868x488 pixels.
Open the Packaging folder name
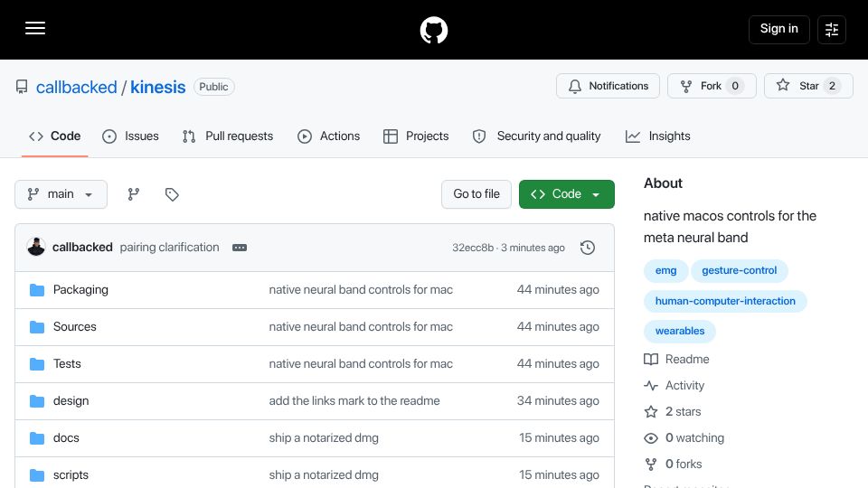tap(80, 290)
